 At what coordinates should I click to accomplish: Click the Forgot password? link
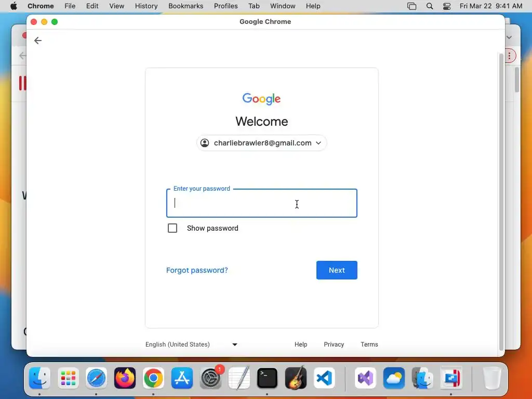197,270
